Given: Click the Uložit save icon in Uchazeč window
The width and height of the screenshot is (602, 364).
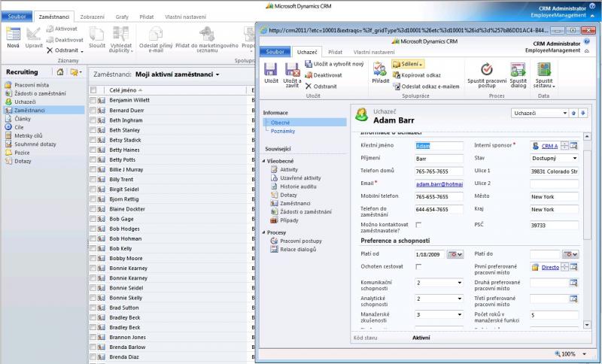Looking at the screenshot, I should tap(271, 69).
